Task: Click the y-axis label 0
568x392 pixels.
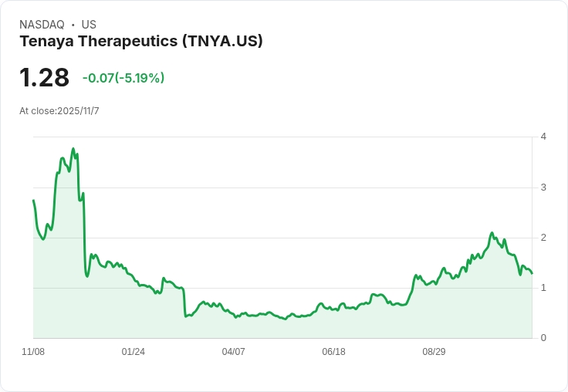Action: (543, 338)
